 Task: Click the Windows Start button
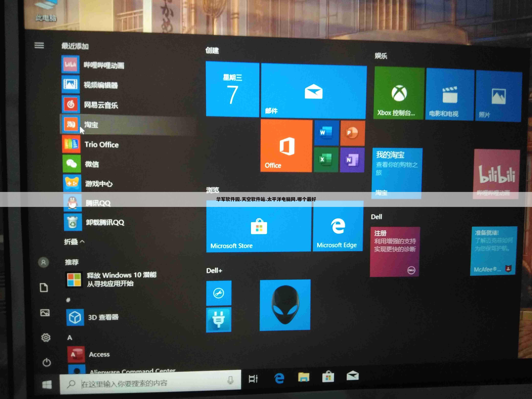point(47,385)
